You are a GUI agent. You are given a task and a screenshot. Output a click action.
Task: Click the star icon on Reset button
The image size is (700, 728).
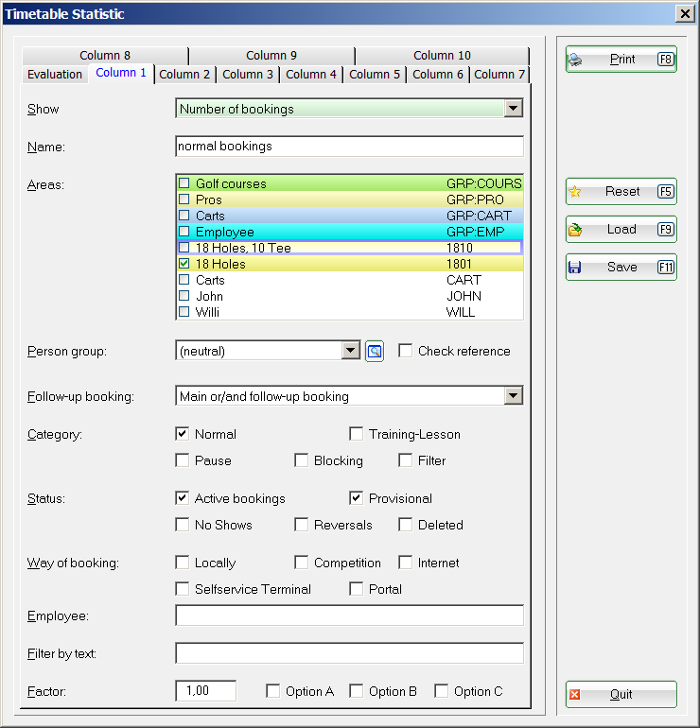coord(575,192)
